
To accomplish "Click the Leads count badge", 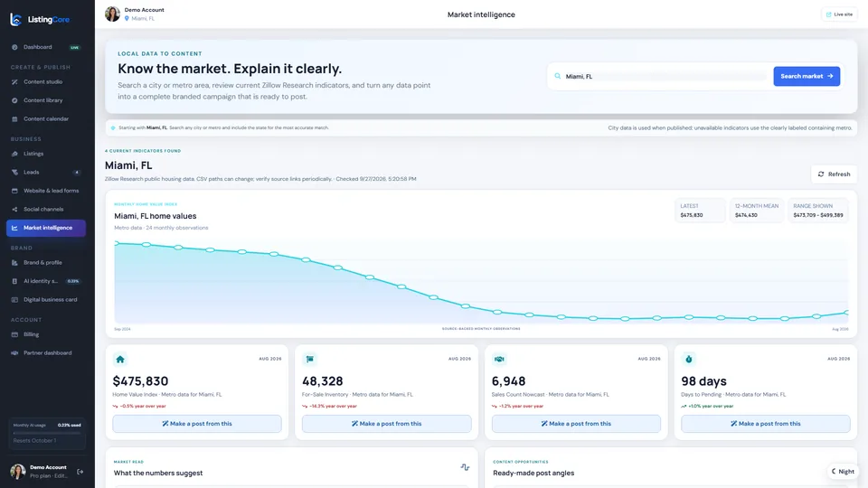I will coord(76,172).
